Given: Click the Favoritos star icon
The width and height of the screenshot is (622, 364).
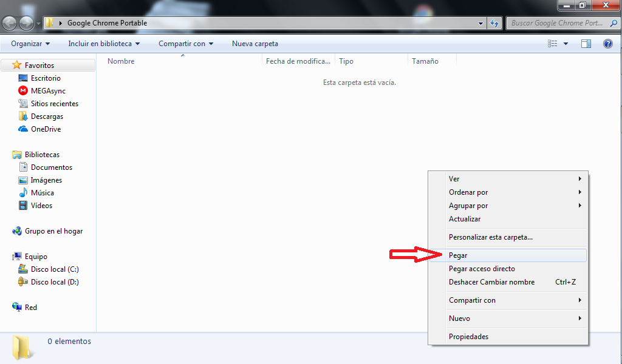Looking at the screenshot, I should point(16,65).
